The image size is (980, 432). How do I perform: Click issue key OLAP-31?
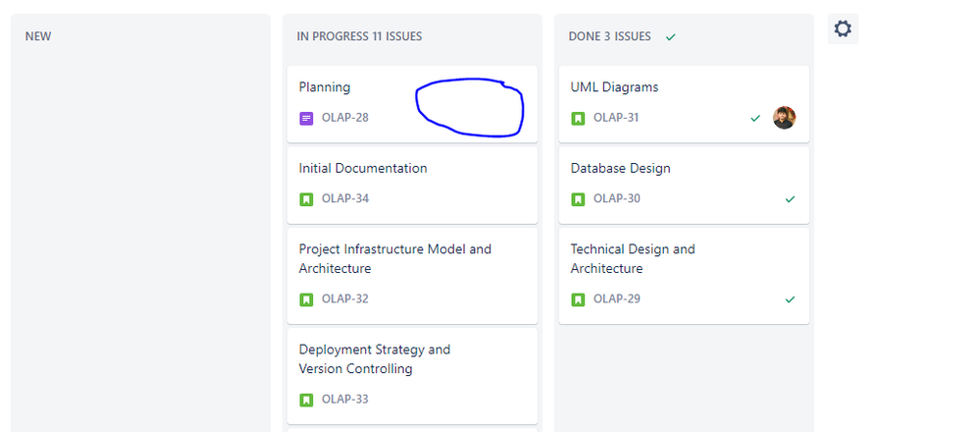click(x=616, y=118)
